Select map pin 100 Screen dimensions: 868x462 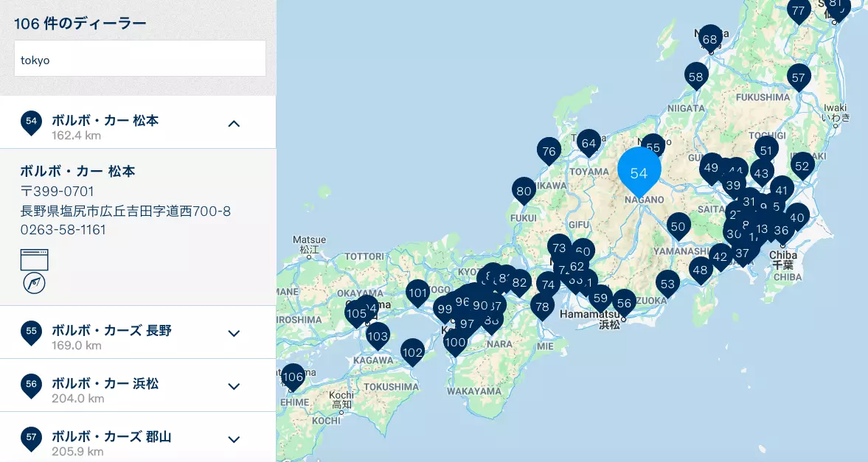click(x=455, y=343)
